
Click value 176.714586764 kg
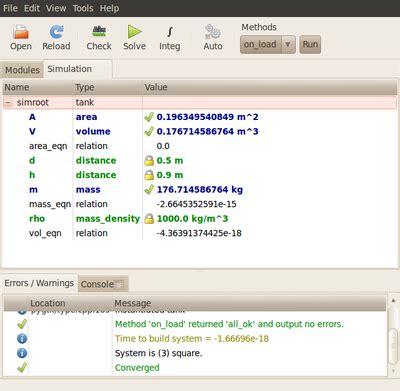(x=200, y=190)
